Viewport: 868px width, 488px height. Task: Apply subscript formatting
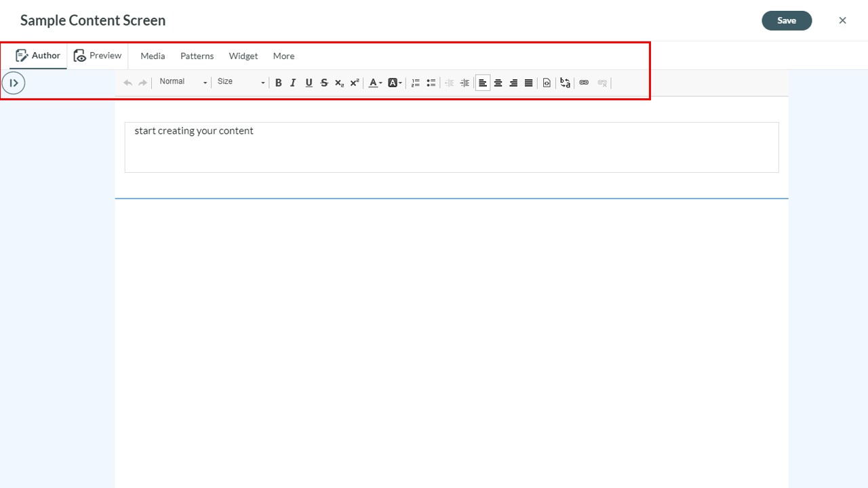tap(339, 83)
